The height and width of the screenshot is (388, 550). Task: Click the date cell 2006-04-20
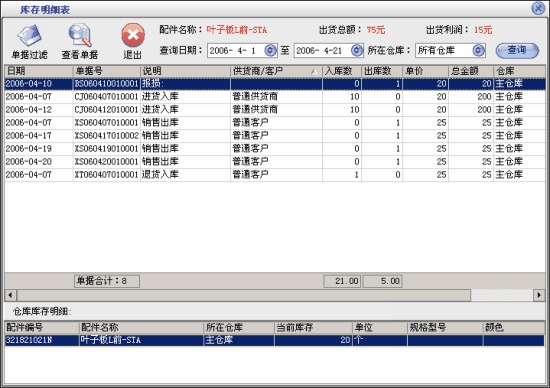[x=38, y=161]
